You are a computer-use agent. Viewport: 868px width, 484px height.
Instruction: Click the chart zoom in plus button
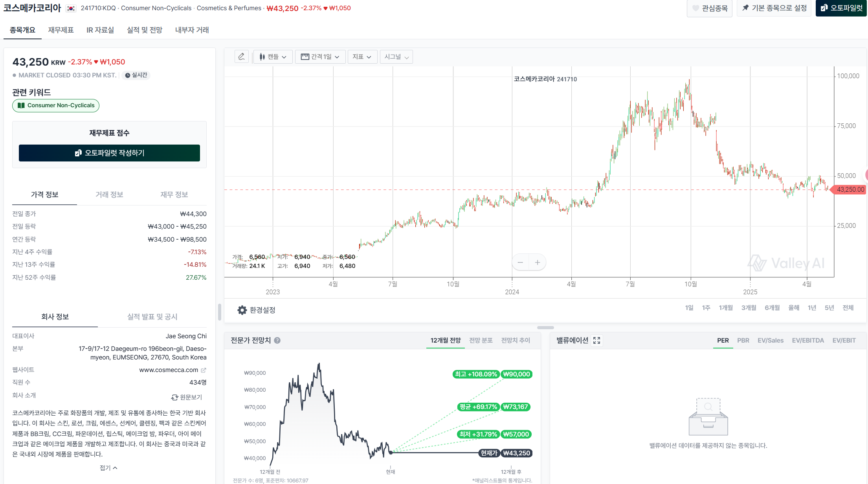[538, 262]
